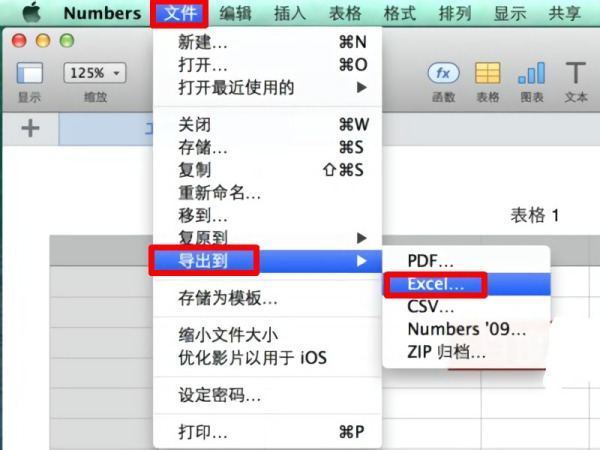Image resolution: width=600 pixels, height=450 pixels.
Task: Export to CSV… from submenu
Action: pyautogui.click(x=466, y=307)
